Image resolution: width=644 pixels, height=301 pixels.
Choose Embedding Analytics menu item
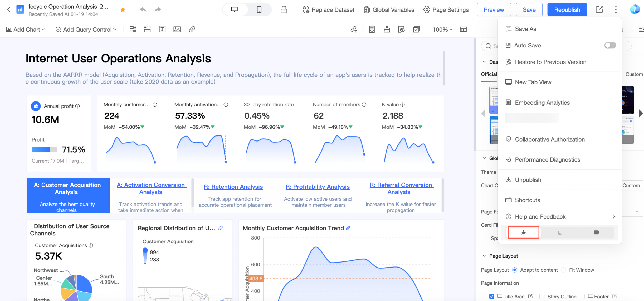pyautogui.click(x=560, y=103)
